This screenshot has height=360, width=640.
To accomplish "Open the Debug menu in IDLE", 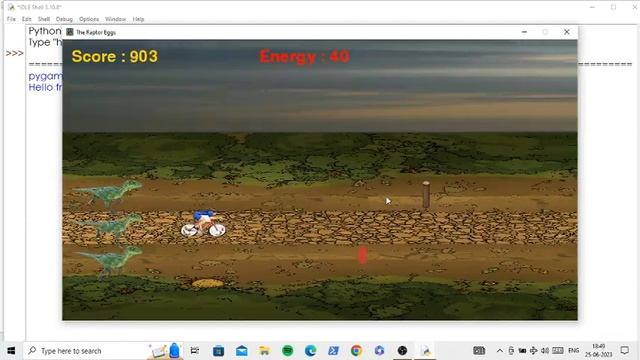I will point(64,19).
